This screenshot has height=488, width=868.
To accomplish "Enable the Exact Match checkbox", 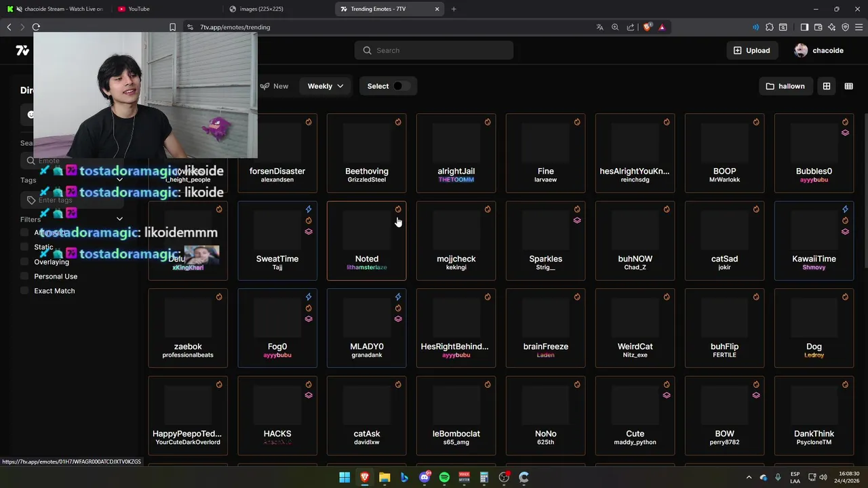I will click(25, 291).
